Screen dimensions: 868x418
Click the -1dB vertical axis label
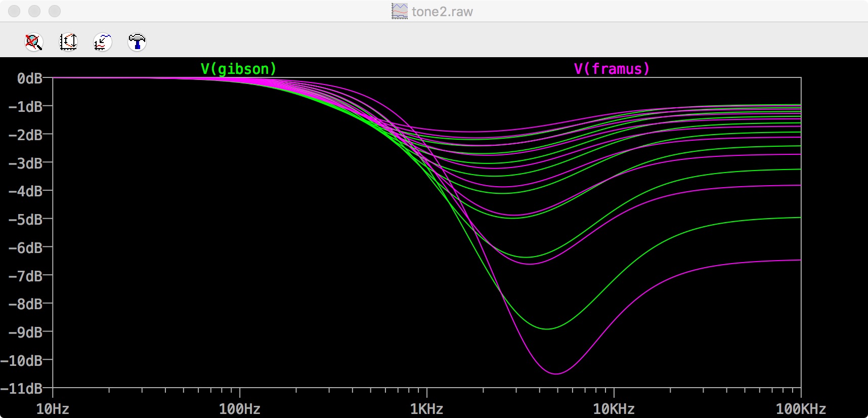point(25,107)
